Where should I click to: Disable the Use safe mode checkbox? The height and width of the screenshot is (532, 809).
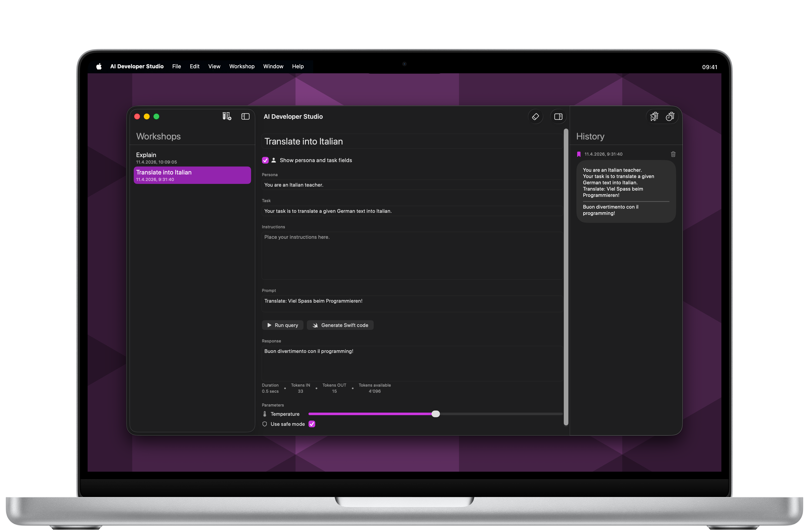[x=312, y=424]
